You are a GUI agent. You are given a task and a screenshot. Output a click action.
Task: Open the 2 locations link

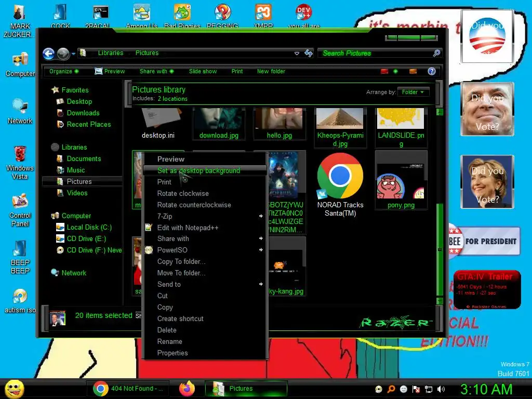(x=172, y=99)
